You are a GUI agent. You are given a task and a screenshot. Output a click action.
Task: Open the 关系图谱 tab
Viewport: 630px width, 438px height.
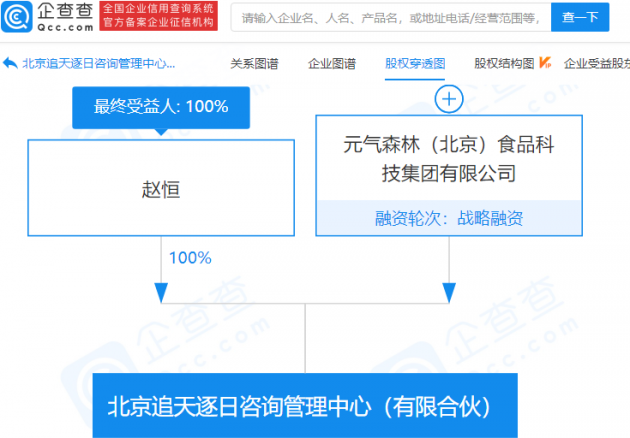[254, 63]
